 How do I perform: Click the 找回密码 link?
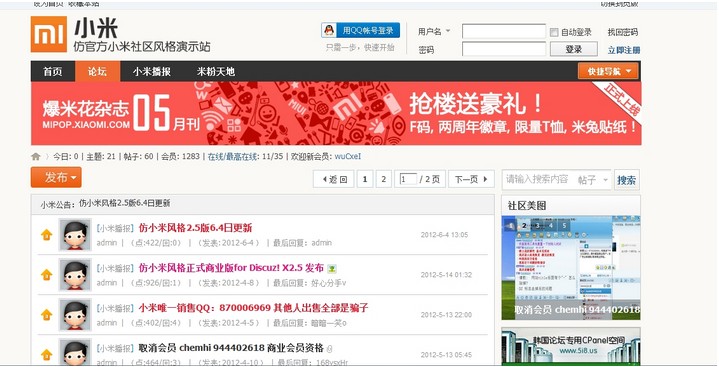(623, 32)
